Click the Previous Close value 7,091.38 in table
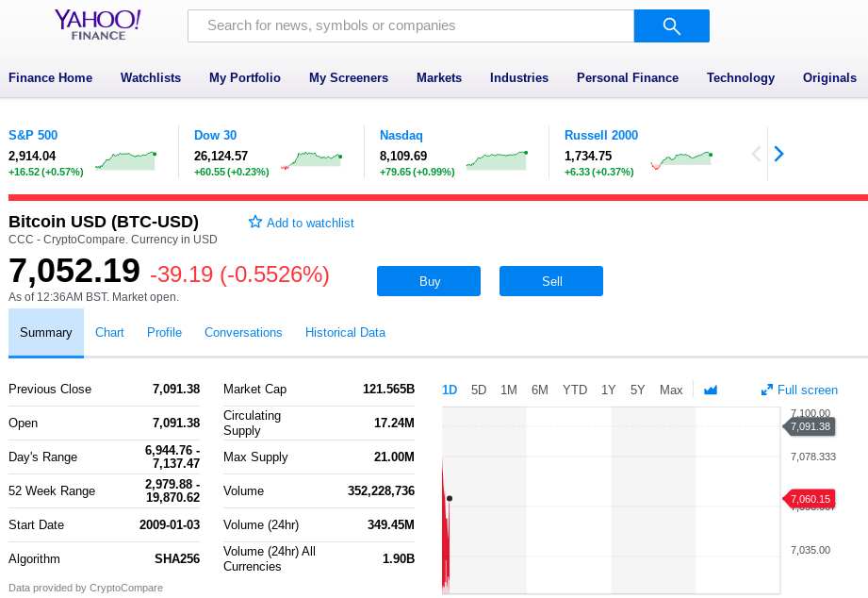 pyautogui.click(x=176, y=389)
